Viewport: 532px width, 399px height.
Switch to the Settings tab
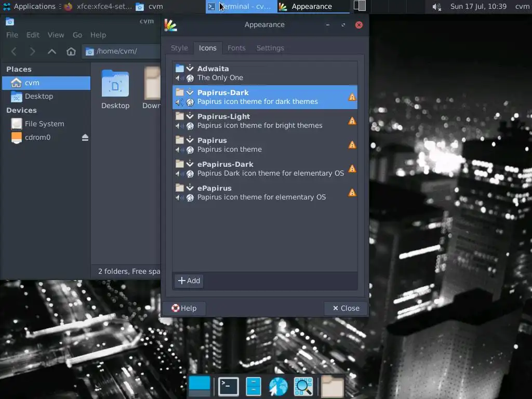click(270, 48)
